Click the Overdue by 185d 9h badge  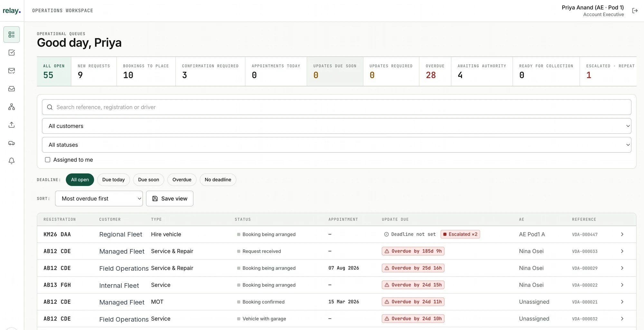click(413, 251)
